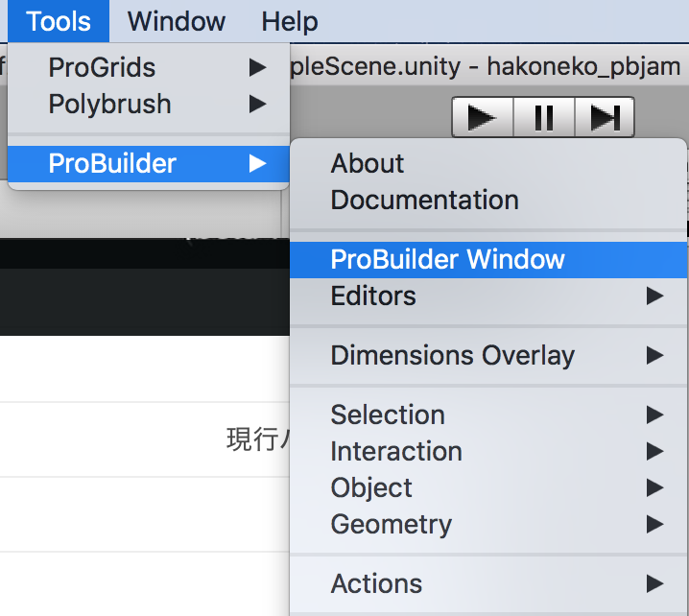This screenshot has width=689, height=616.
Task: Open the Window menu
Action: pyautogui.click(x=177, y=21)
